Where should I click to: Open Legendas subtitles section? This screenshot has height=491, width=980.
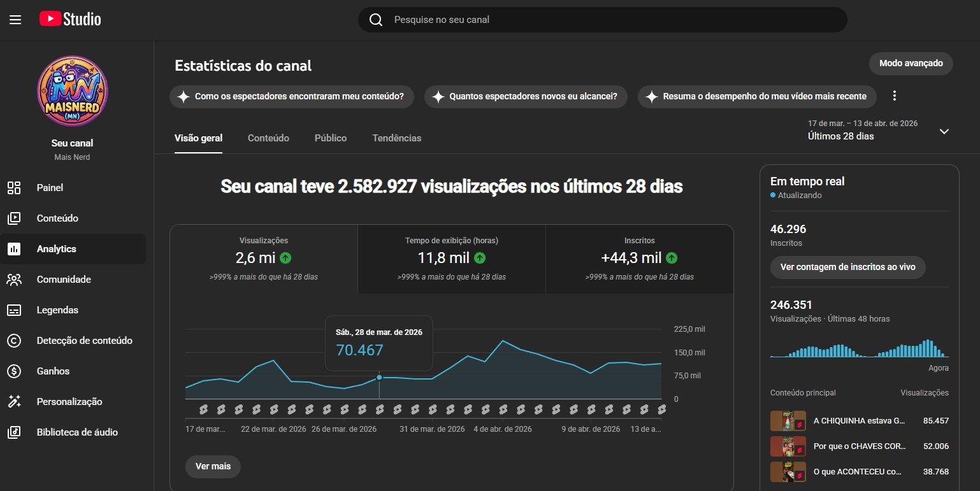(57, 310)
